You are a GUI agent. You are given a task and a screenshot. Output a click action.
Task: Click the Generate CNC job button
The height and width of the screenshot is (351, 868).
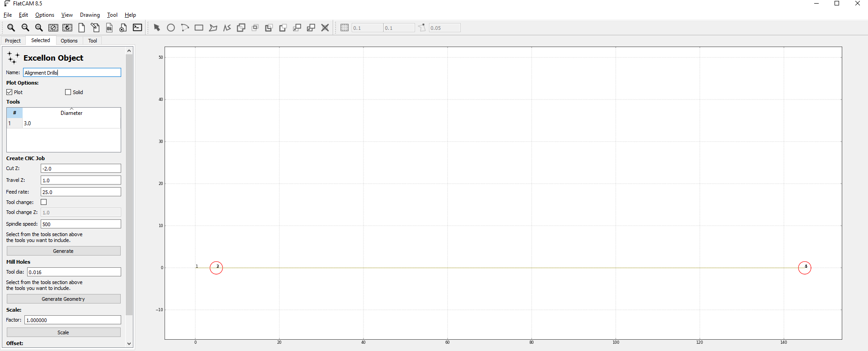(x=63, y=251)
